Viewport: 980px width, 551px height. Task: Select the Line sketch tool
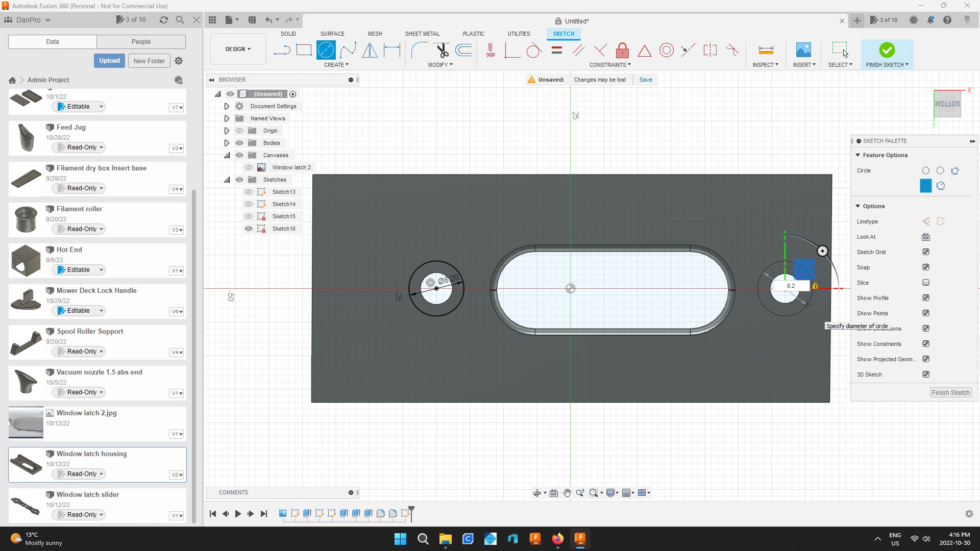(281, 50)
